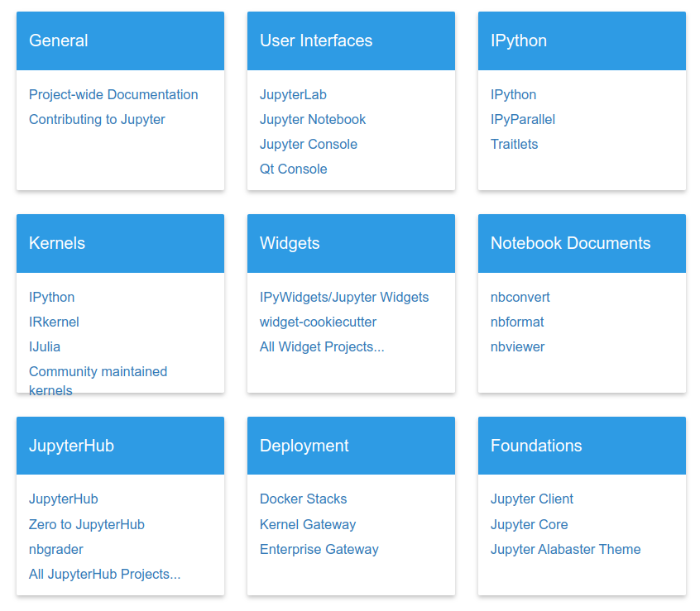
Task: Open the Project-wide Documentation link
Action: tap(113, 94)
